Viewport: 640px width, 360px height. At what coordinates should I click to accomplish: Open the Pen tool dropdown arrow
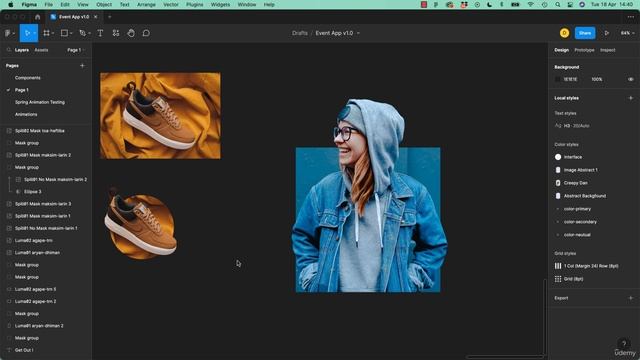89,33
